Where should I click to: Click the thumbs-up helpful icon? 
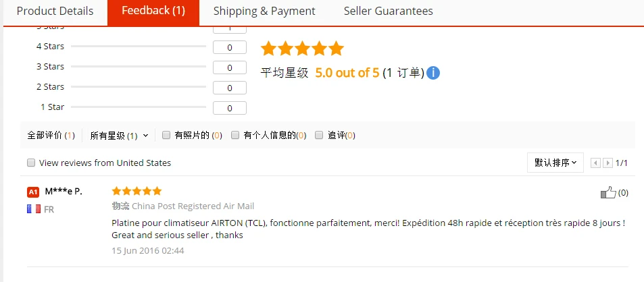click(608, 192)
